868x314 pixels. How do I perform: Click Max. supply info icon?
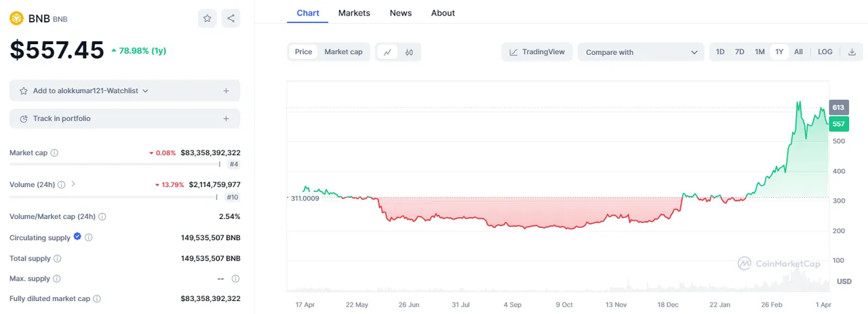pos(56,279)
